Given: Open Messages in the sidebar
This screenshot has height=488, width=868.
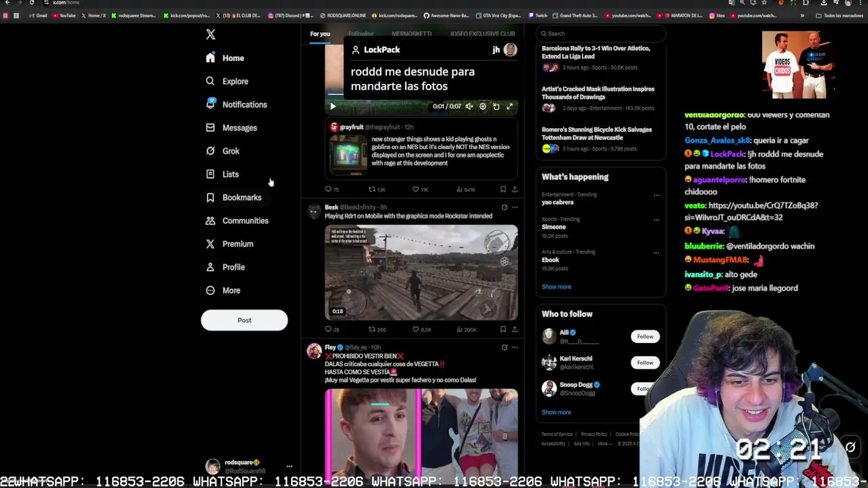Looking at the screenshot, I should coord(232,128).
